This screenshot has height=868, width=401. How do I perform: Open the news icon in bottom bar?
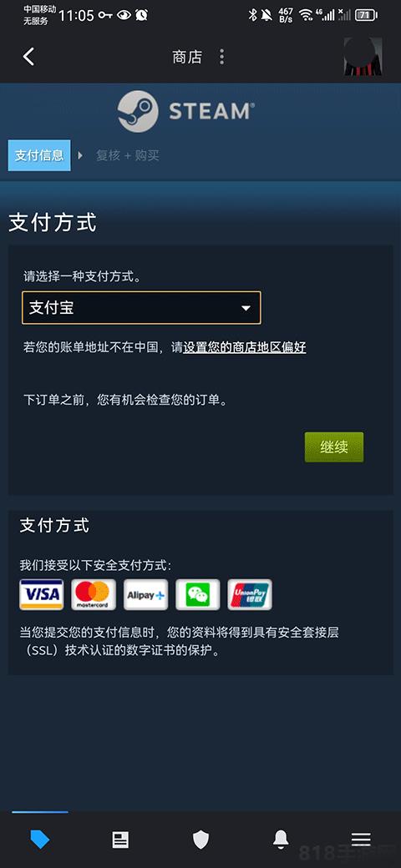[120, 840]
